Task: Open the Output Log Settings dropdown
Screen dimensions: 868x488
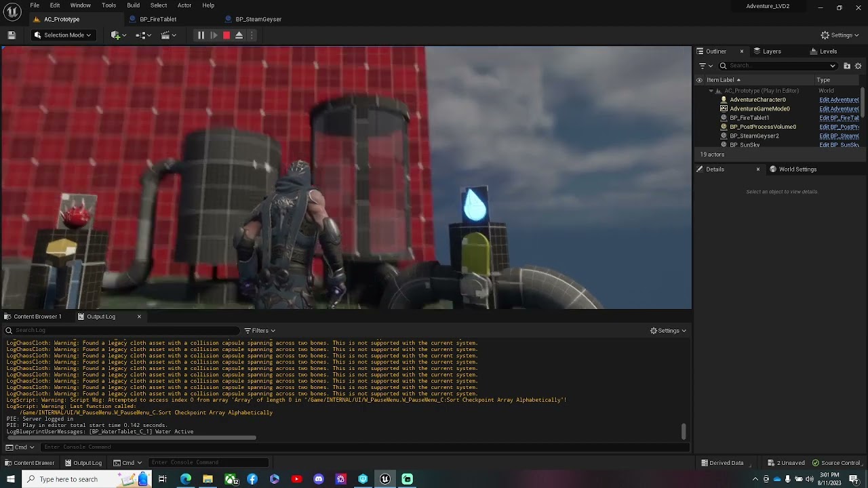Action: coord(668,331)
